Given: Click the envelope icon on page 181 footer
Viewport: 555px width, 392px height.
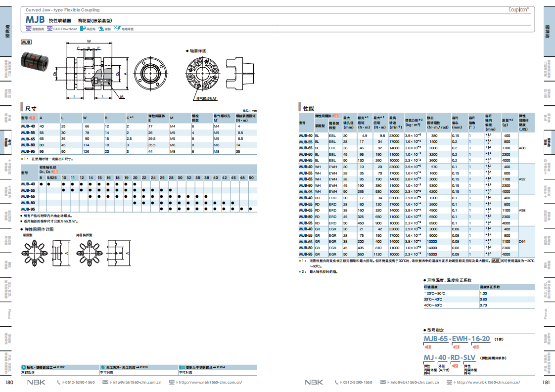Looking at the screenshot, I should (x=383, y=383).
